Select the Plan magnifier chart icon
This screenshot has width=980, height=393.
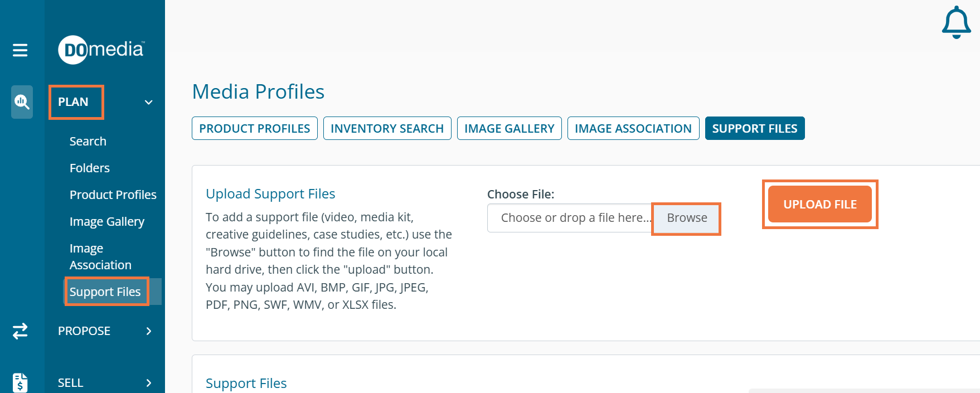click(22, 101)
